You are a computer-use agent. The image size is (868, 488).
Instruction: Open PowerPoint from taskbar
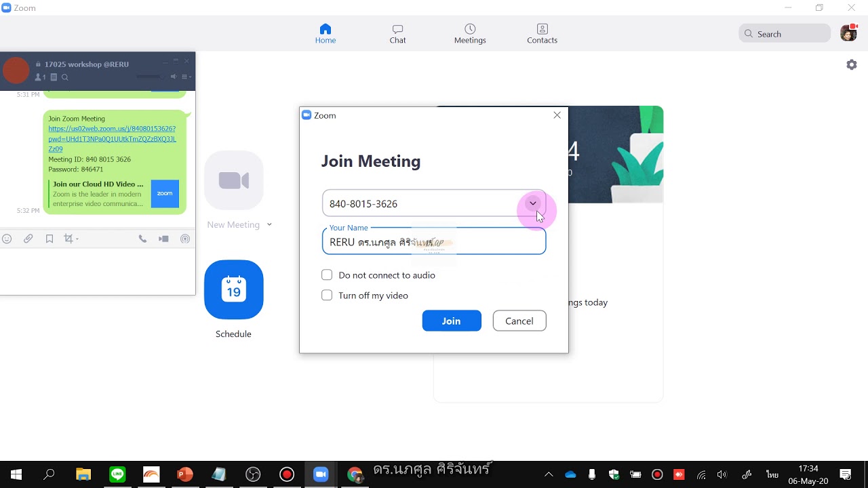coord(185,474)
